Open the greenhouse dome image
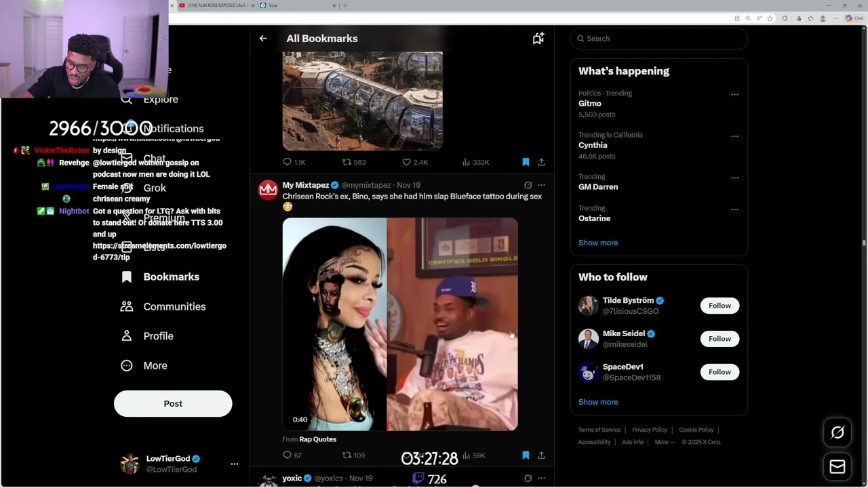 [x=363, y=101]
